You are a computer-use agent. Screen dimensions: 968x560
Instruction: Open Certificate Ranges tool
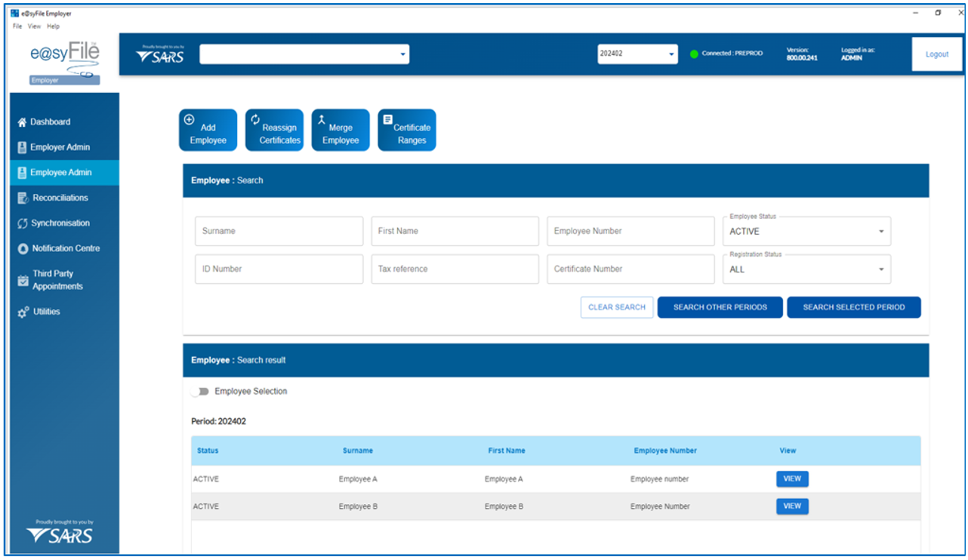407,130
